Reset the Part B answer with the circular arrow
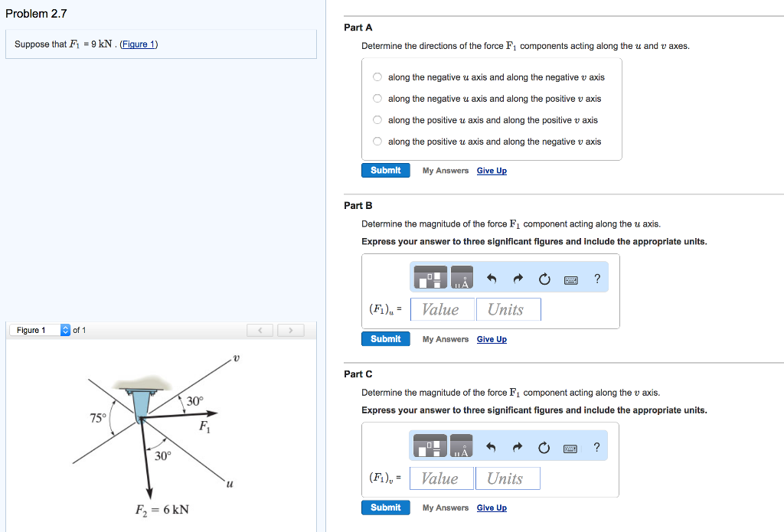Image resolution: width=784 pixels, height=532 pixels. coord(544,278)
